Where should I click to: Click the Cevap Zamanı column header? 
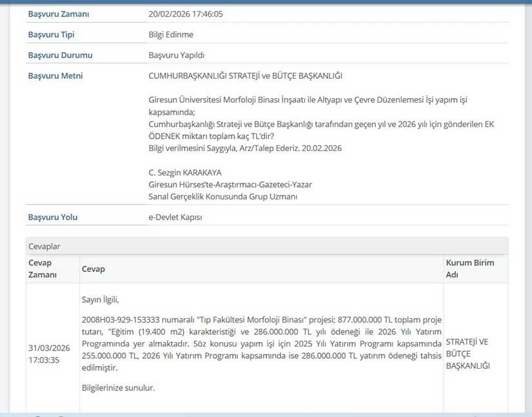pos(43,269)
